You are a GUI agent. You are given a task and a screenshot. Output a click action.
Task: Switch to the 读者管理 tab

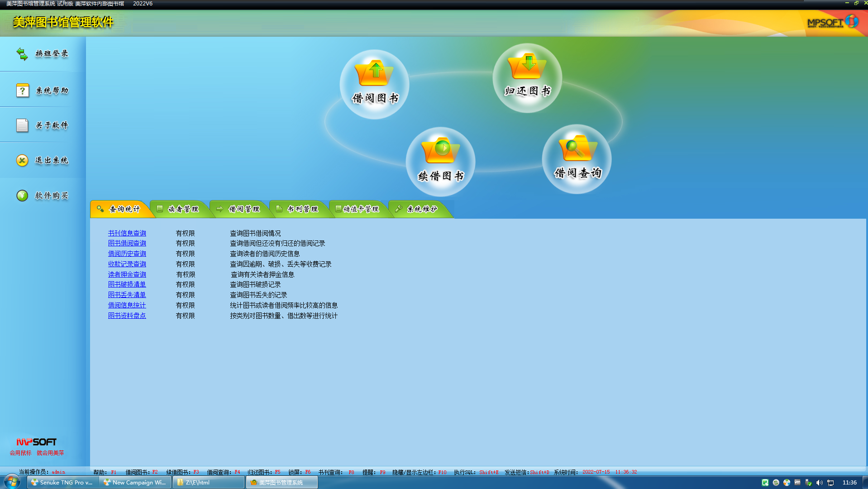click(180, 209)
